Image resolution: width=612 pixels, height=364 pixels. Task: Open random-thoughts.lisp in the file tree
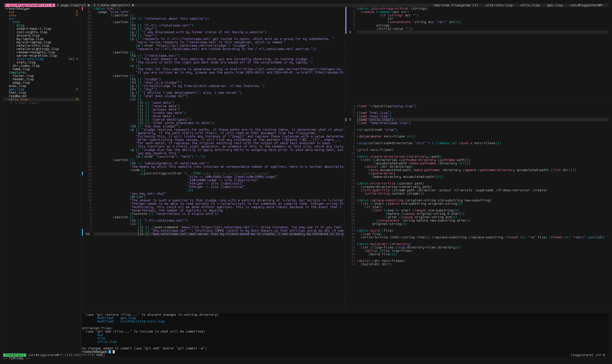36,52
